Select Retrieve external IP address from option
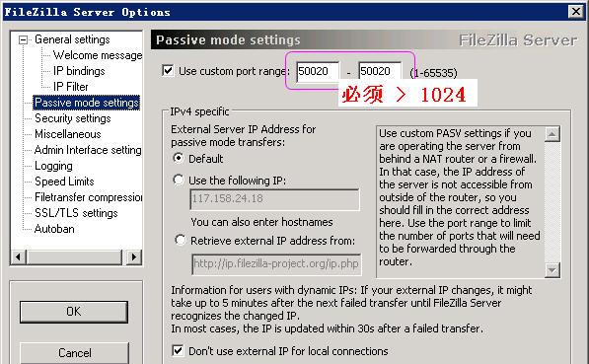The height and width of the screenshot is (364, 589). pyautogui.click(x=181, y=240)
